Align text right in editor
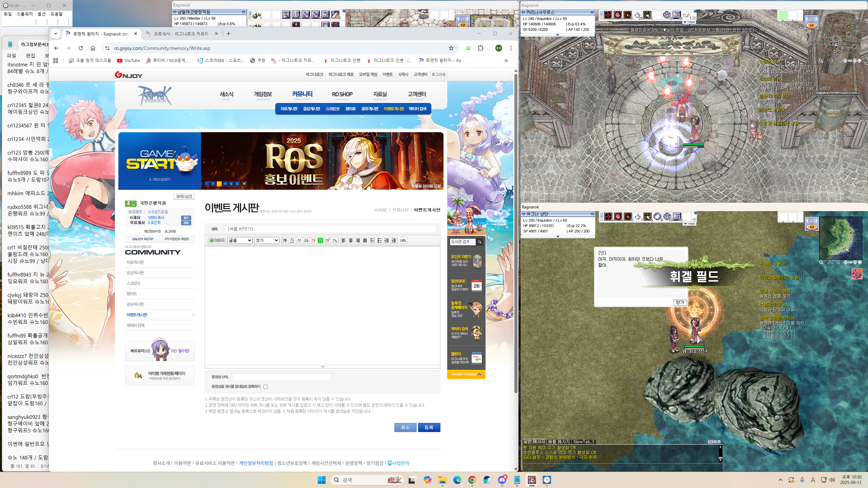Screen dimensions: 868x488 [358, 240]
